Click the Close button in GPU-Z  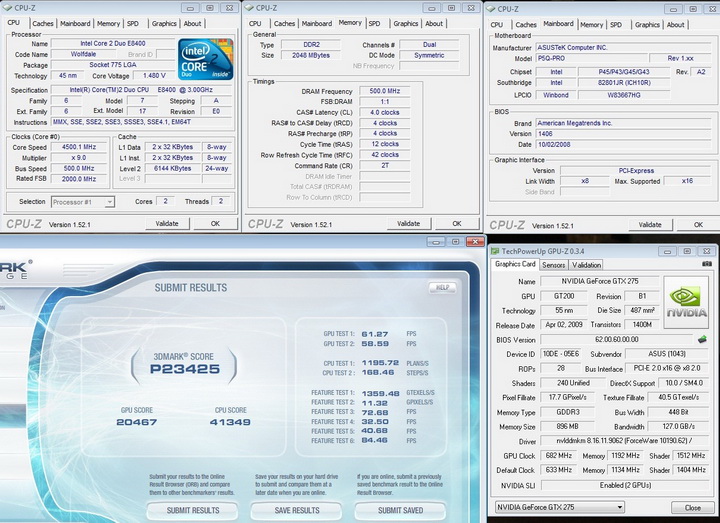[692, 507]
